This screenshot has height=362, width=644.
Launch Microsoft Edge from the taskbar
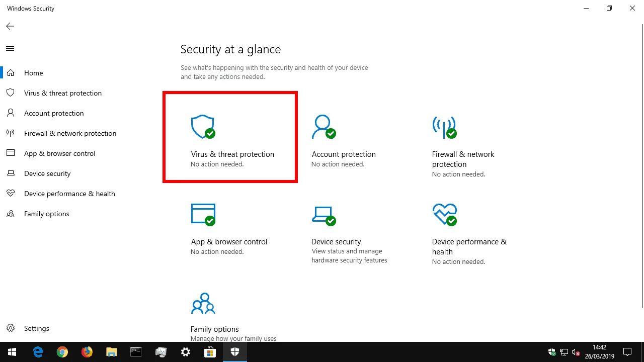click(x=38, y=352)
